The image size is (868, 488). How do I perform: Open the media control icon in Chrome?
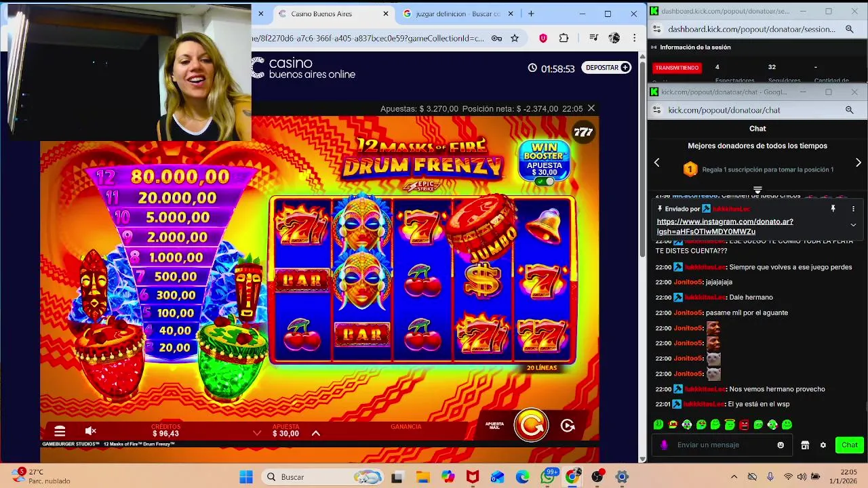(593, 38)
